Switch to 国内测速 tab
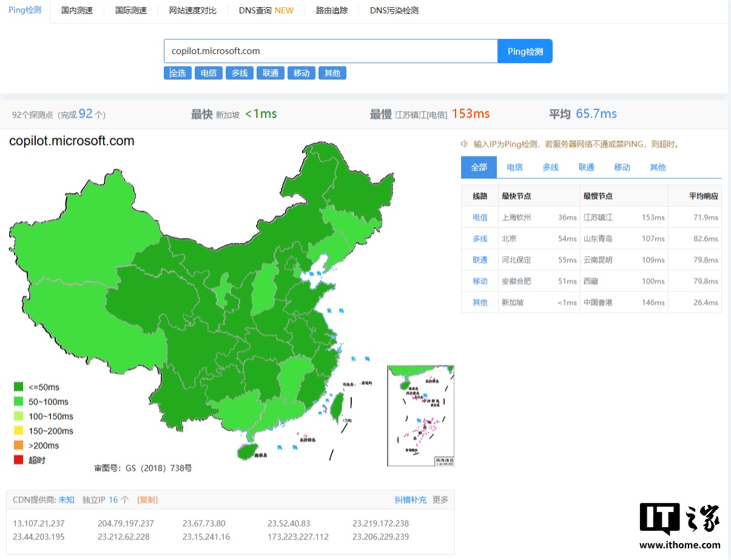 point(77,10)
